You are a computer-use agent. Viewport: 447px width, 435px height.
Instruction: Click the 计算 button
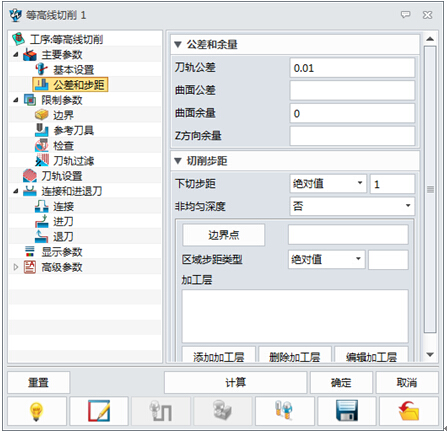[x=235, y=382]
